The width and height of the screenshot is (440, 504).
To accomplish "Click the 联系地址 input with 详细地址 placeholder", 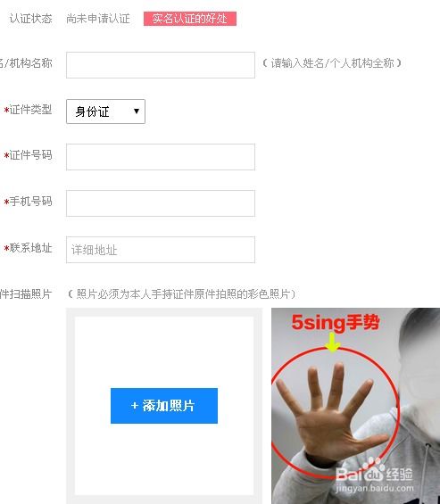I will coord(161,250).
